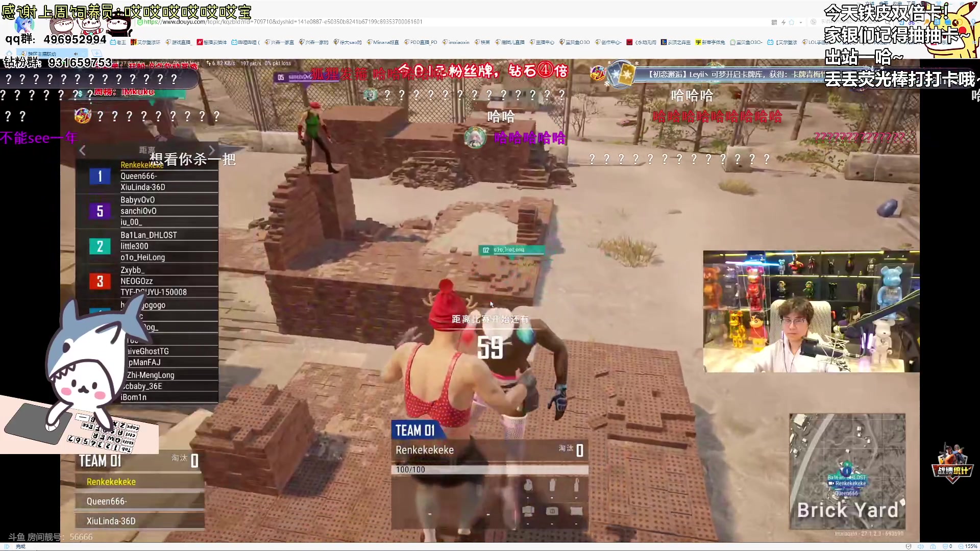Screen dimensions: 980x551
Task: Click the QR code grid icon in address bar
Action: pos(774,22)
